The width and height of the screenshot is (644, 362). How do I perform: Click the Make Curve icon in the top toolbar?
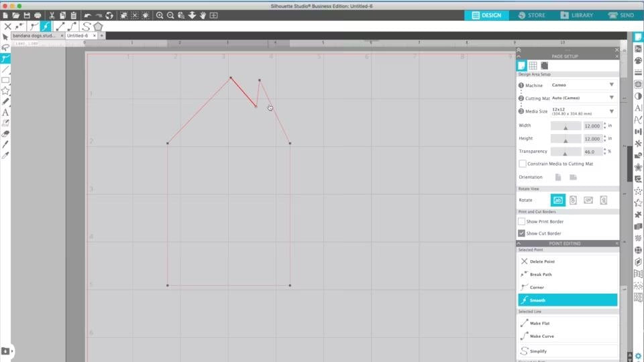point(72,26)
